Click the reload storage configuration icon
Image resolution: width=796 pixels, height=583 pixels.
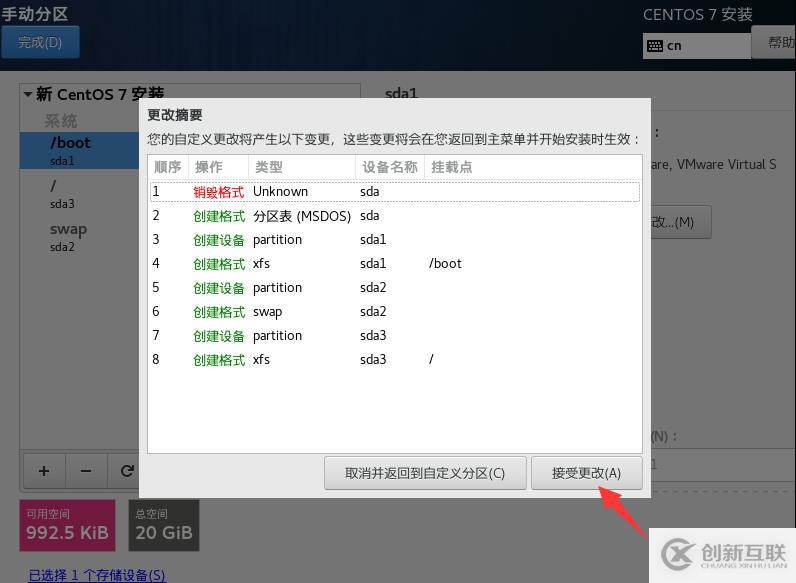point(126,471)
